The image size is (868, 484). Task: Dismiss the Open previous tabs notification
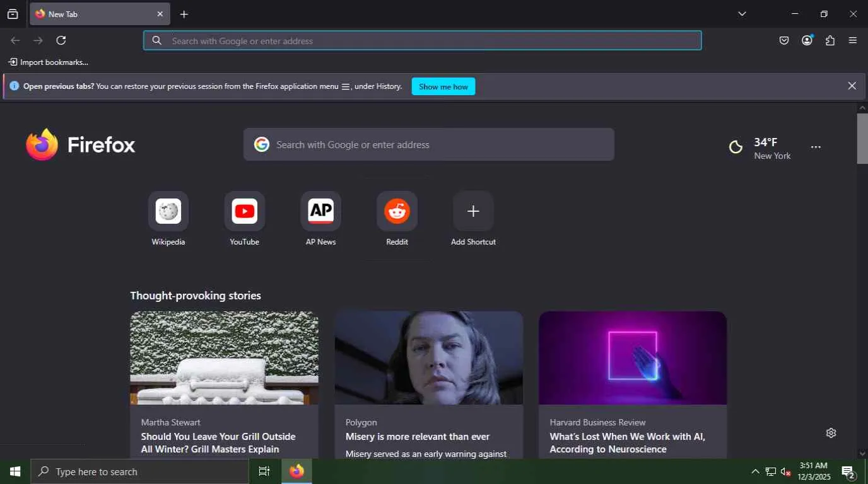(x=852, y=86)
